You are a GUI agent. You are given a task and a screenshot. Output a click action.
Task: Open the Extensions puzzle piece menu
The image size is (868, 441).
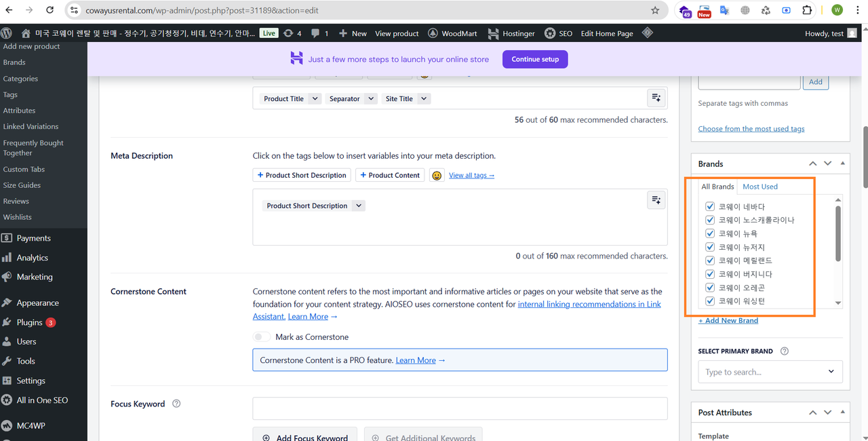(x=807, y=10)
